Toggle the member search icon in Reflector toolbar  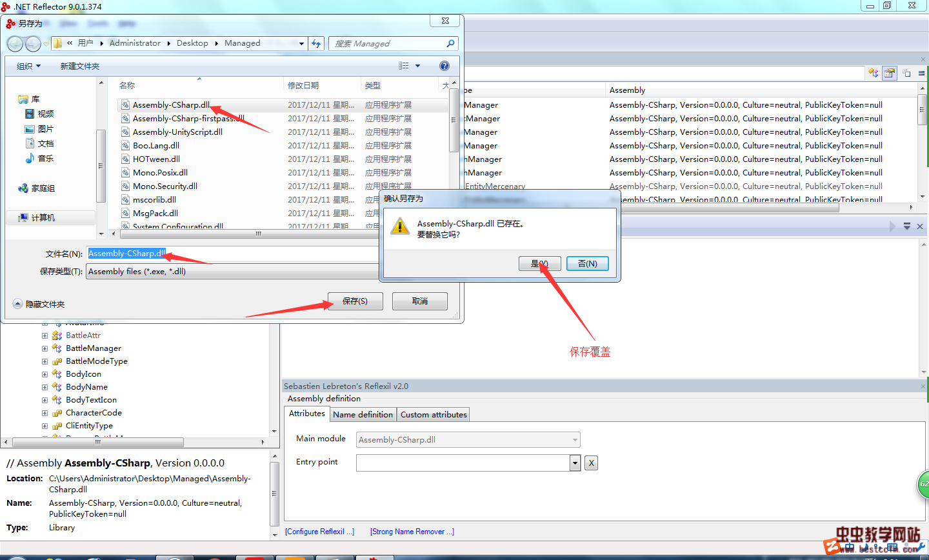[x=890, y=73]
